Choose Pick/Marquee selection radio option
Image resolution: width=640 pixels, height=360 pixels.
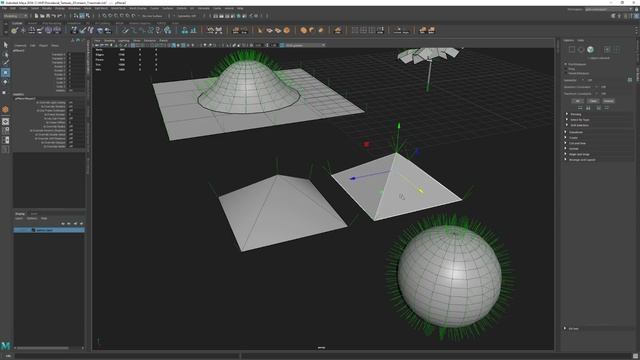tap(575, 64)
